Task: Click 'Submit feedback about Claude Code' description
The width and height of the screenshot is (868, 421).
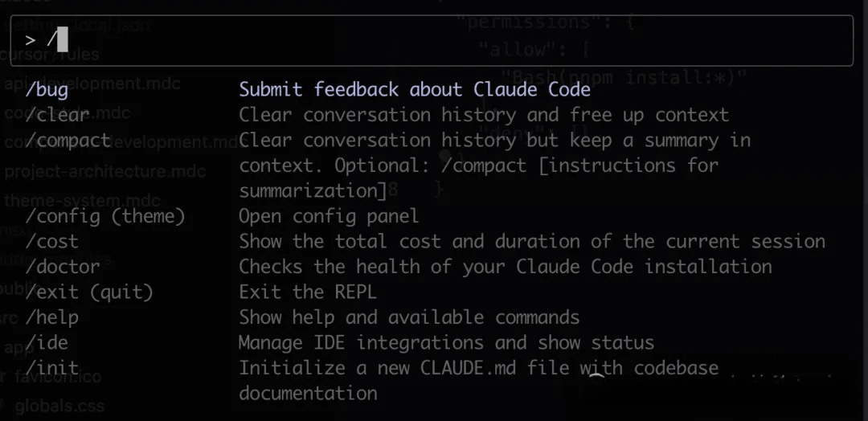Action: tap(415, 90)
